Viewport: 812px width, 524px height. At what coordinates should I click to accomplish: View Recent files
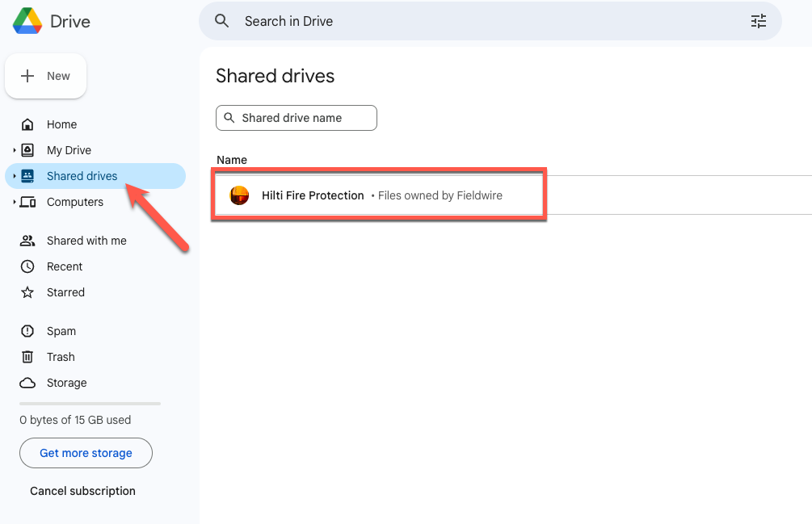coord(95,266)
